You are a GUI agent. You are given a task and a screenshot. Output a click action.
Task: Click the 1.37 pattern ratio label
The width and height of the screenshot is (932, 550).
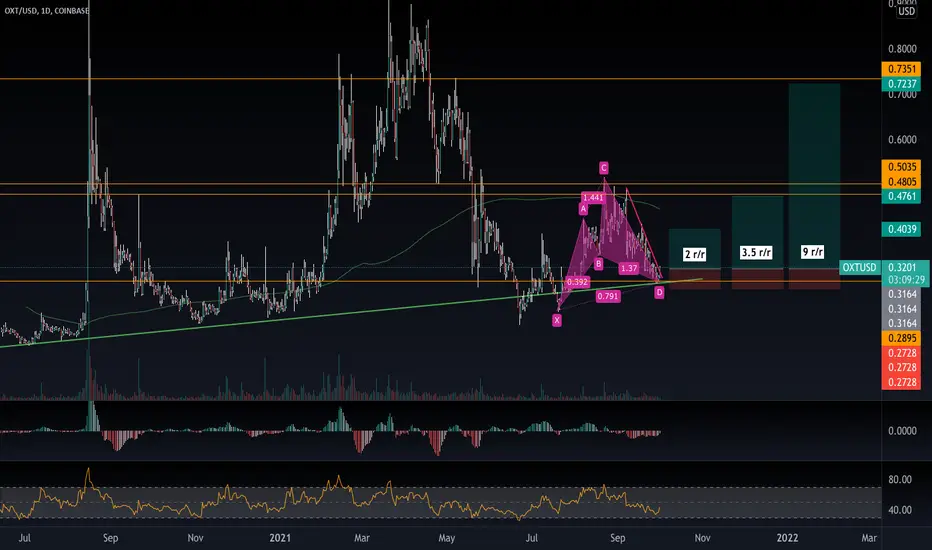pos(629,268)
